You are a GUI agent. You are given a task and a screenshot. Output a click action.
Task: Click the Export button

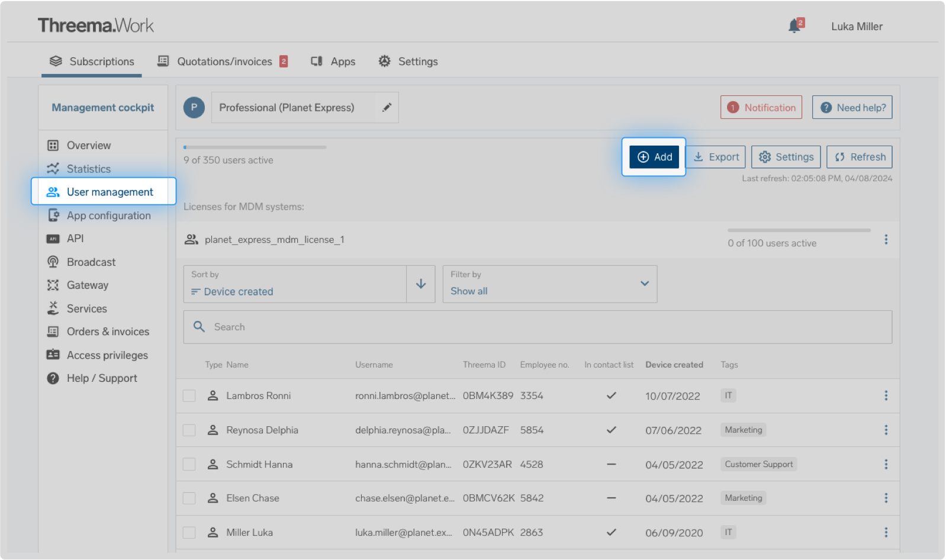pos(716,157)
